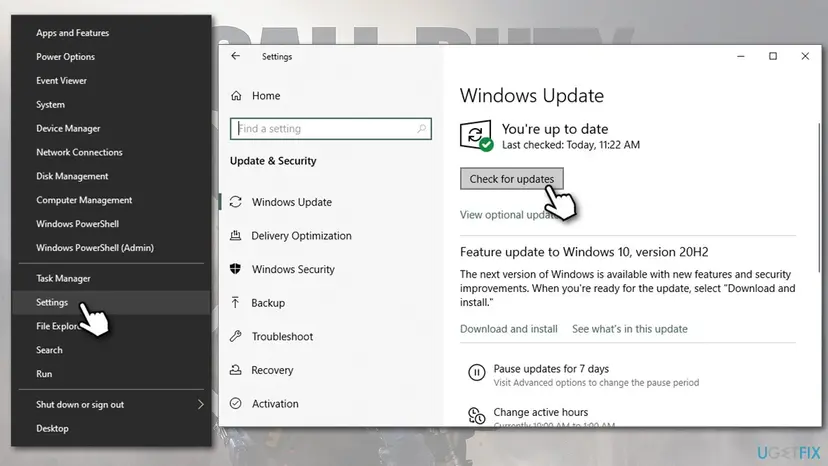Screen dimensions: 828x466
Task: Click the pause icon beside Pause updates
Action: pyautogui.click(x=476, y=372)
